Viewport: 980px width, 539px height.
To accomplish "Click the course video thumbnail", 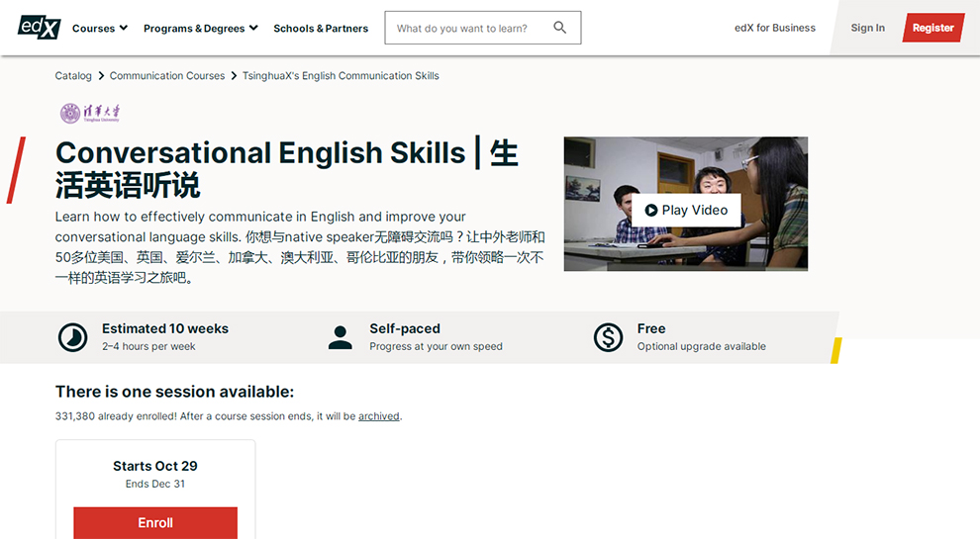I will pos(686,204).
